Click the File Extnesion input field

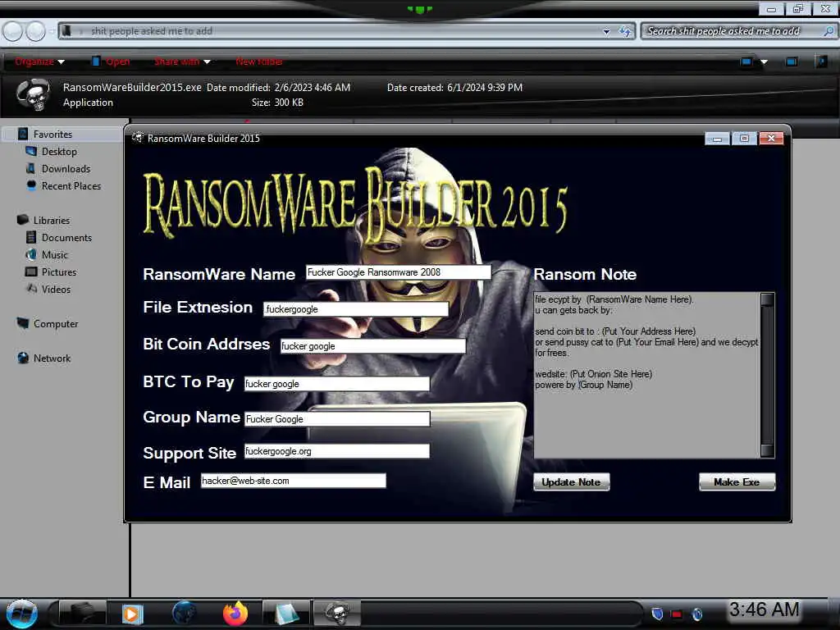coord(356,309)
